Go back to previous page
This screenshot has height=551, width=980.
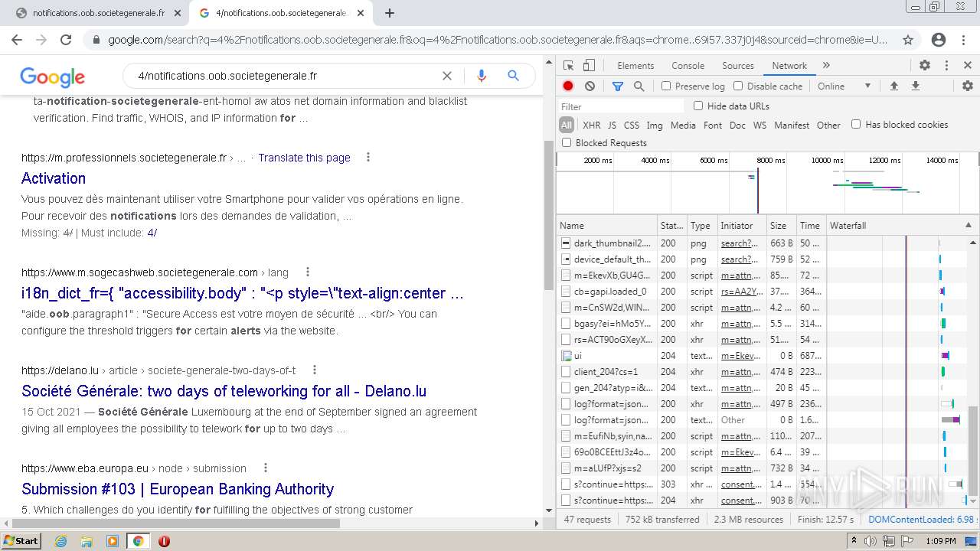[x=18, y=40]
